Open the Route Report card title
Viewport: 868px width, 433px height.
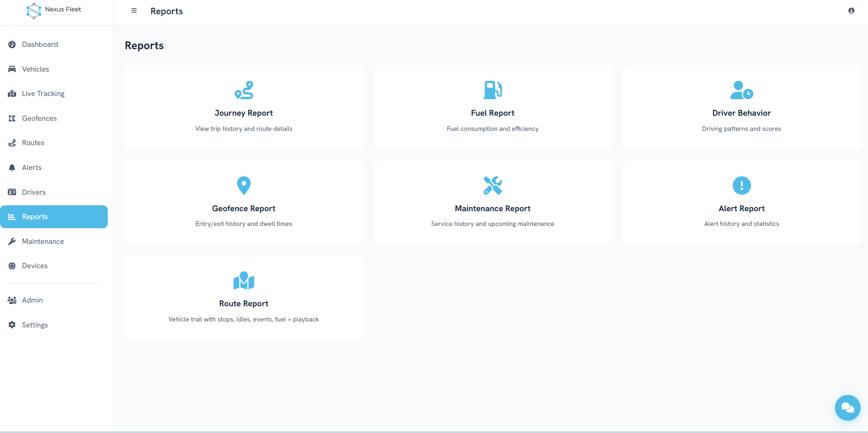244,304
